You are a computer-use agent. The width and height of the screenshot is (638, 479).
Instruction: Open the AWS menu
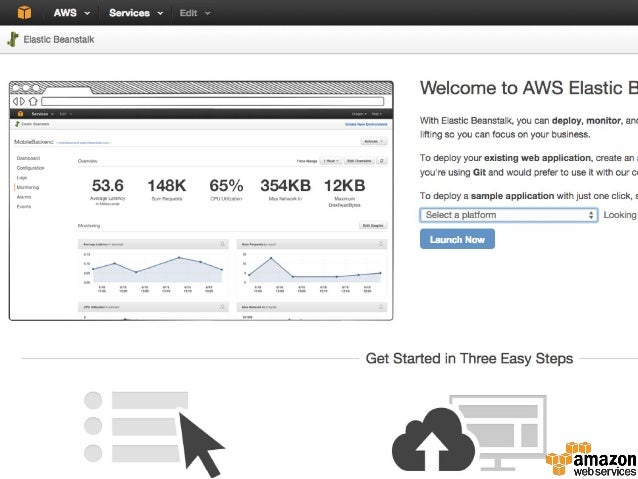72,13
